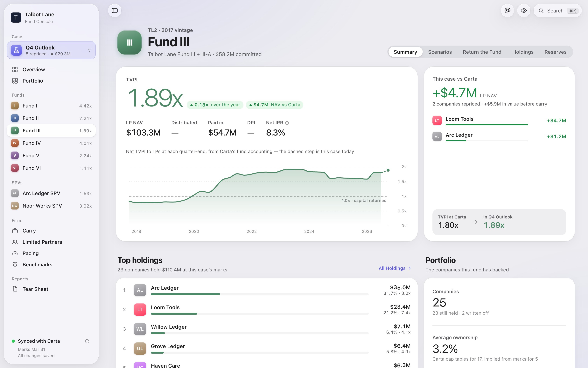
Task: Open Portfolio in sidebar
Action: (x=51, y=81)
